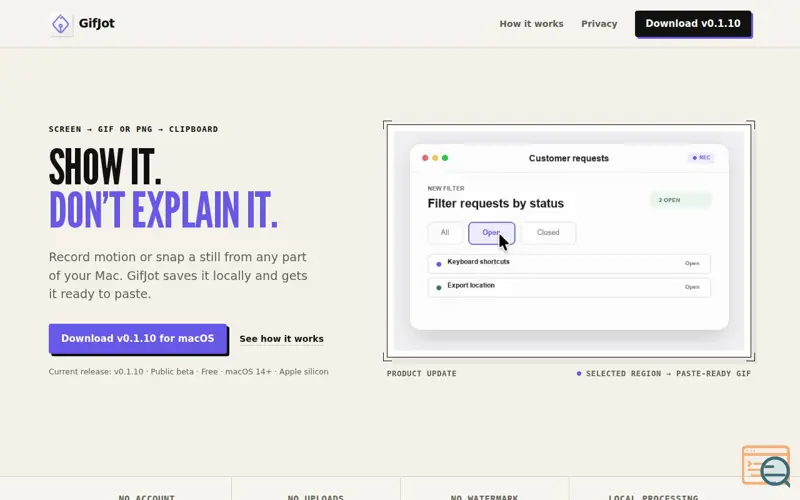Open the How it works page
Screen dimensions: 800x500
coord(531,23)
